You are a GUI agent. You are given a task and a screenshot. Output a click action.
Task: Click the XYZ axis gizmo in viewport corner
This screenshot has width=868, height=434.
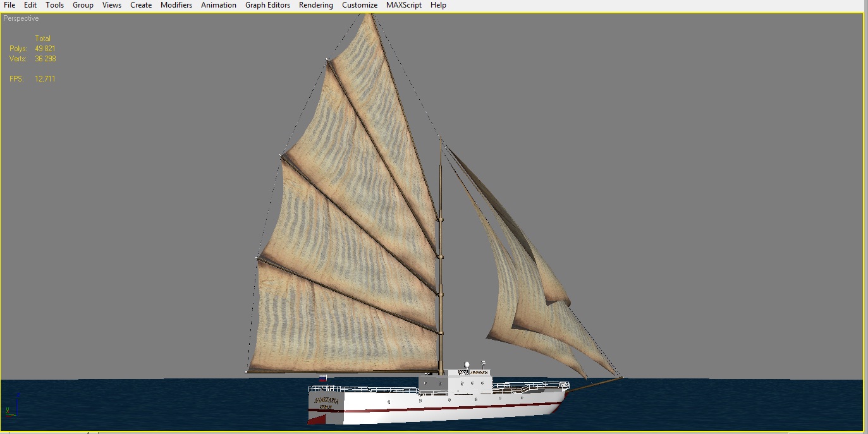[13, 406]
